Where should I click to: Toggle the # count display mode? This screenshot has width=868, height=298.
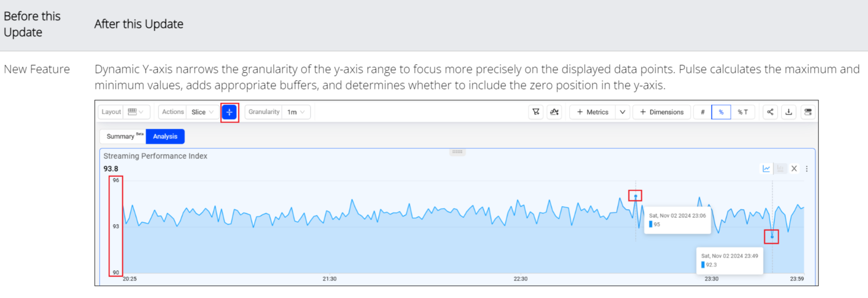tap(702, 112)
